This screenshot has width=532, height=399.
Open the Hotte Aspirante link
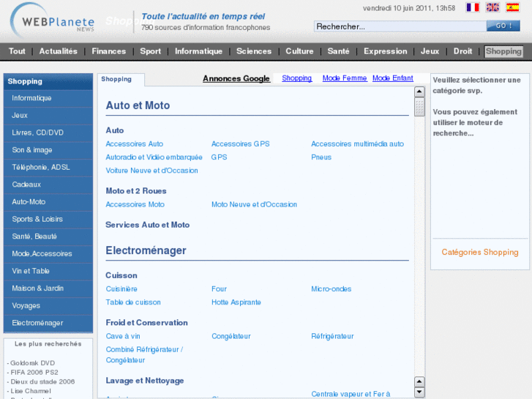(x=236, y=302)
